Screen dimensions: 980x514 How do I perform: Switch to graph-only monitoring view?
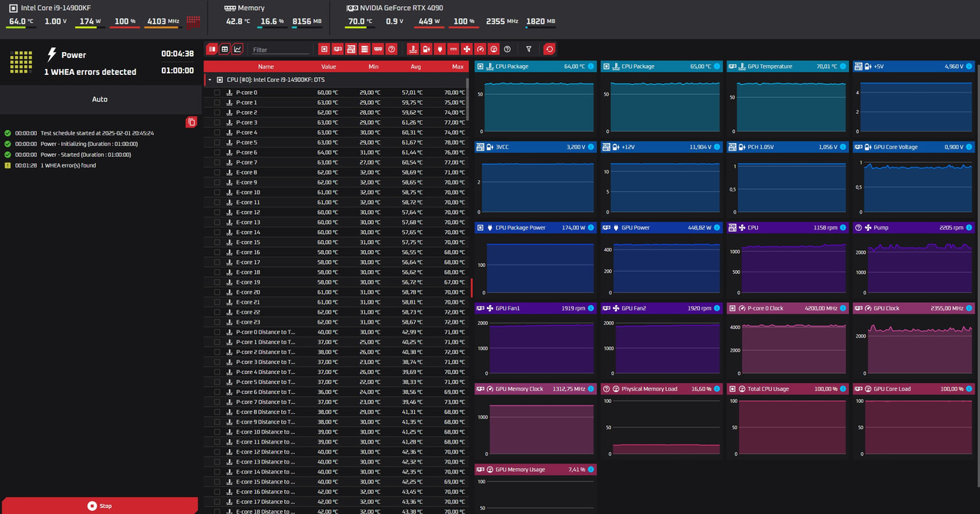pos(237,49)
